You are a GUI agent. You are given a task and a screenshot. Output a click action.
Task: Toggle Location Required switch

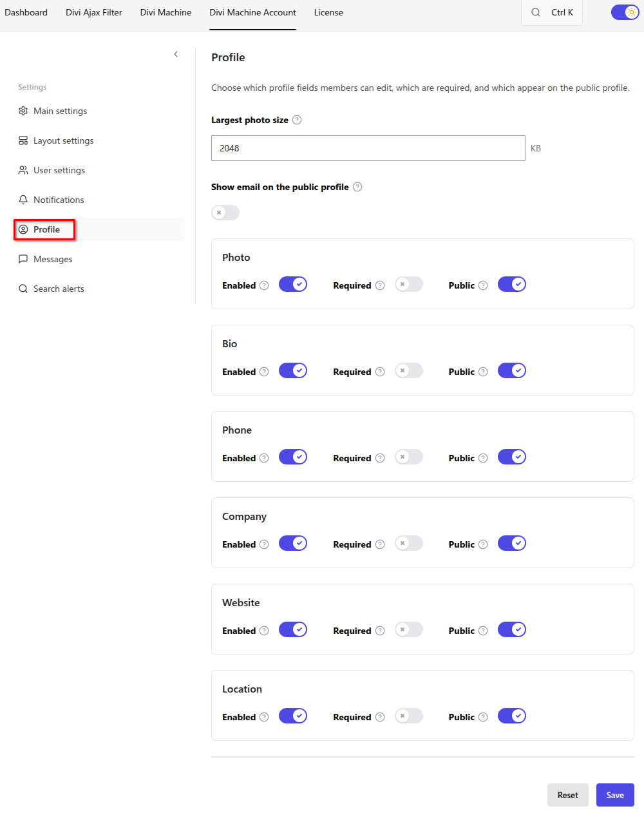409,716
